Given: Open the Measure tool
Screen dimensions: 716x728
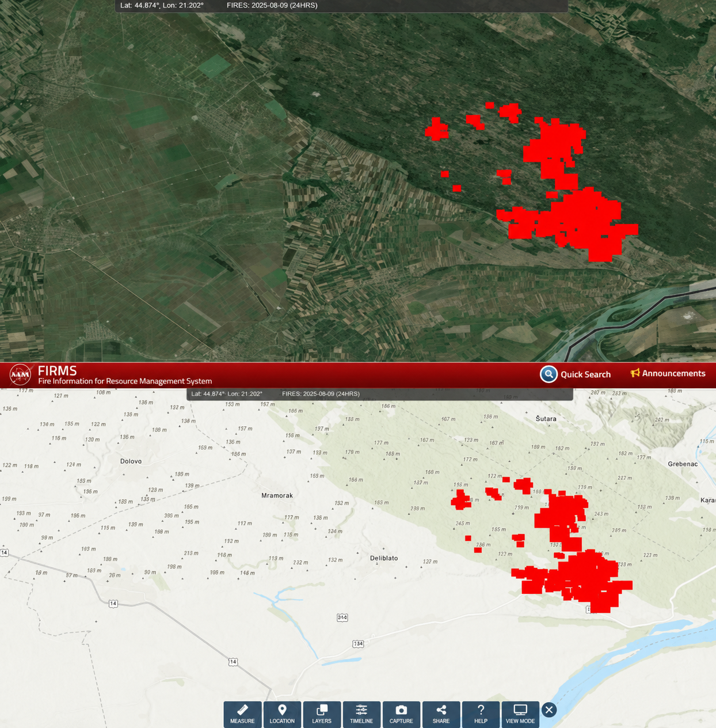Looking at the screenshot, I should pos(242,714).
